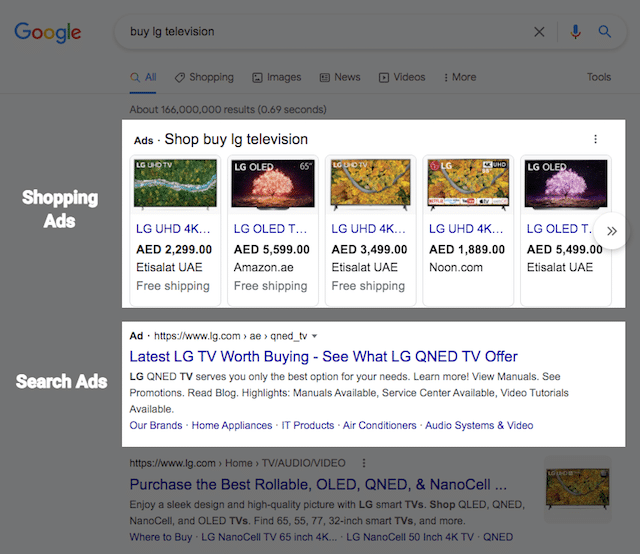Open the Tools options
640x554 pixels.
(599, 77)
